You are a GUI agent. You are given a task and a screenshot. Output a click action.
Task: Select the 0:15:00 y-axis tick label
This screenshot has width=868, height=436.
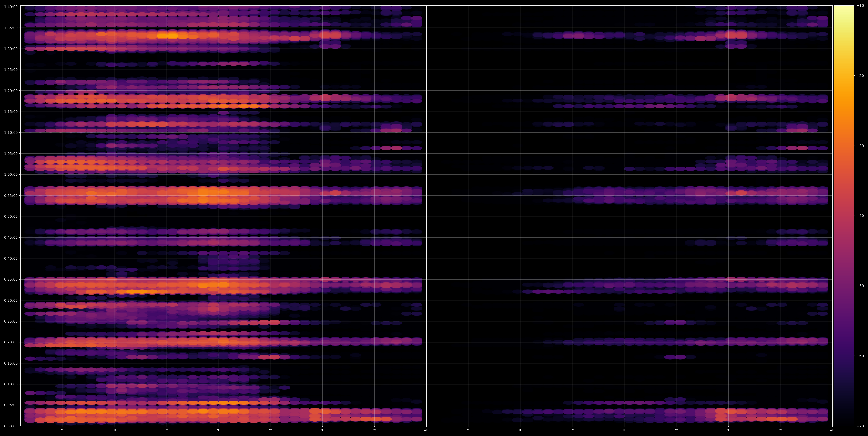11,363
